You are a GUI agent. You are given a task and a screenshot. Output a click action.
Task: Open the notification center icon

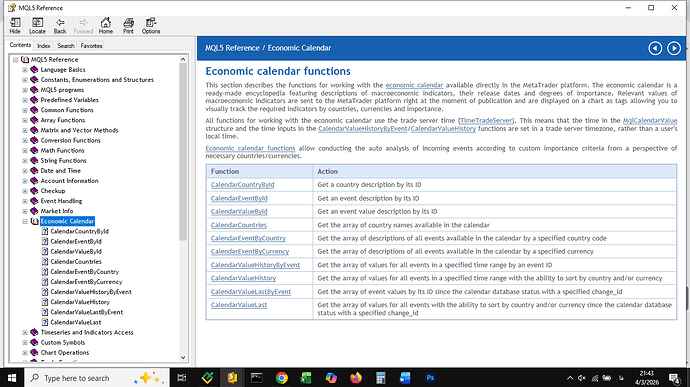[x=674, y=378]
